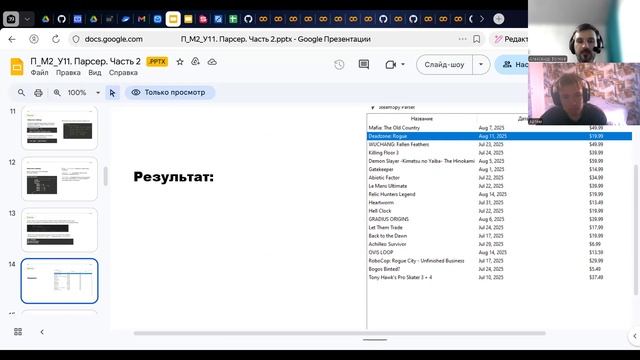
Task: Click the Abiotic Factor row
Action: click(x=499, y=178)
